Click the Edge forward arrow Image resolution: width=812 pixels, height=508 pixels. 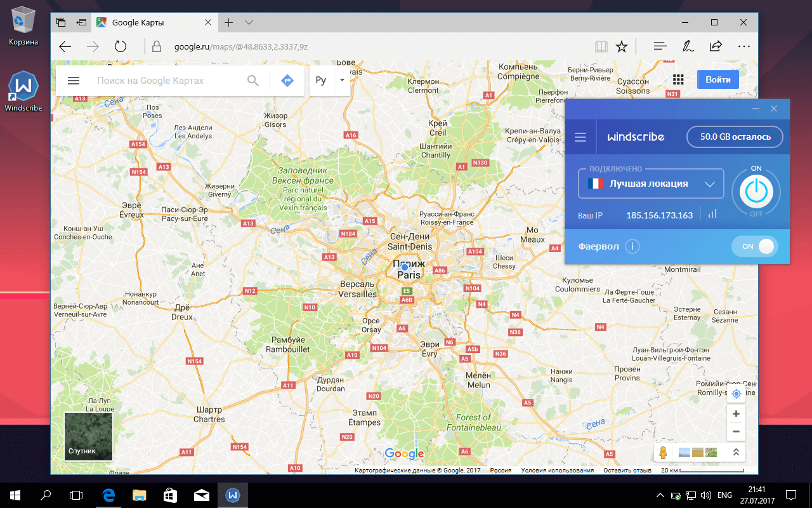click(93, 46)
